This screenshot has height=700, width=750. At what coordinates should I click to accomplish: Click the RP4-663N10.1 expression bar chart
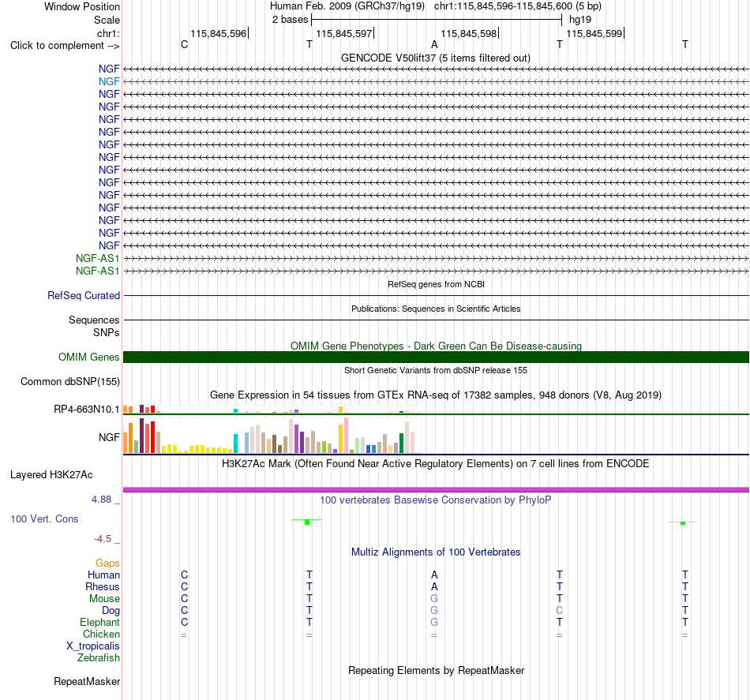click(x=272, y=410)
